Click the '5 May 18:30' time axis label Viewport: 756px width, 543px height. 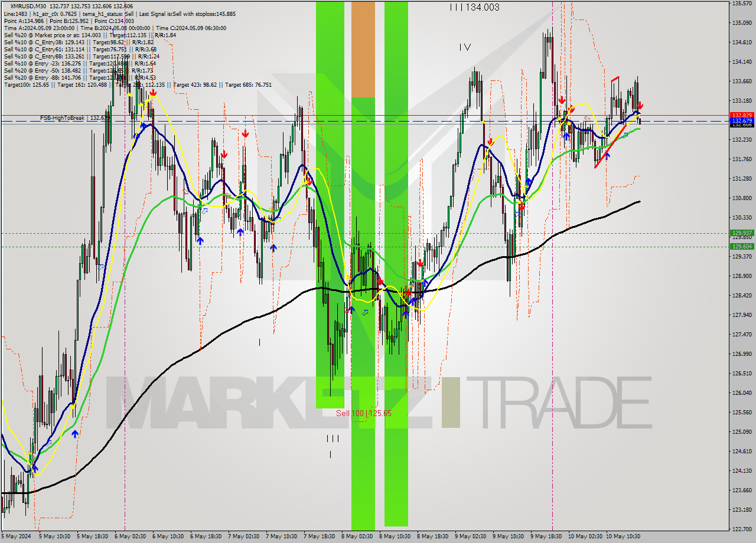tap(92, 537)
